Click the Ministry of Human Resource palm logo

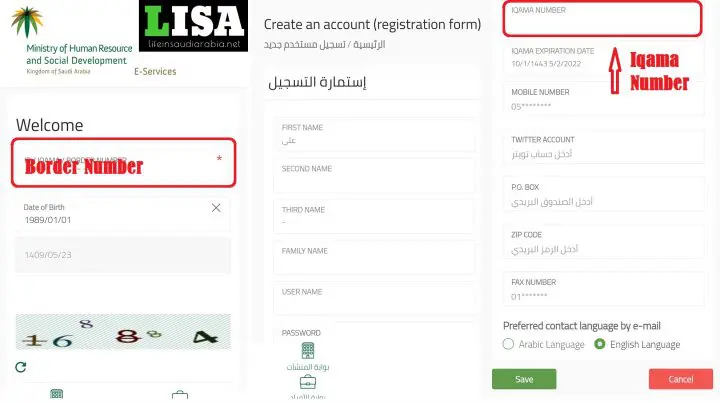27,22
